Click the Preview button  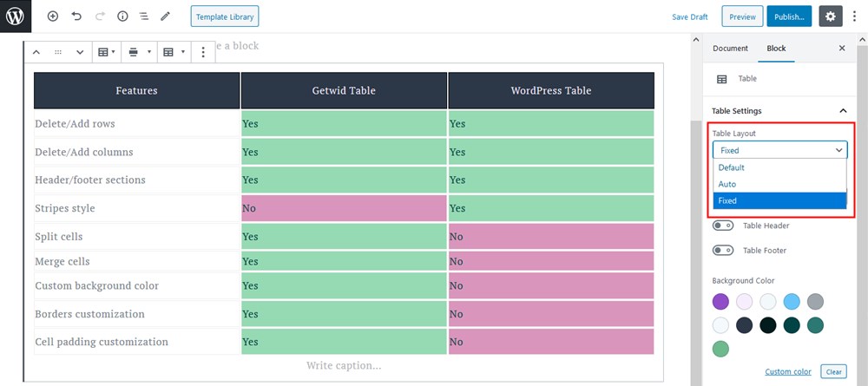pos(742,16)
